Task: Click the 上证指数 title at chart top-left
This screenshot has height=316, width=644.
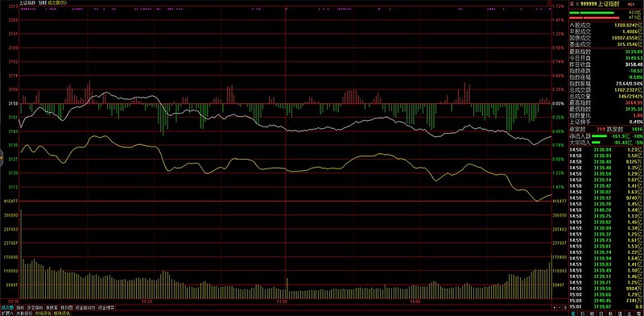Action: (x=27, y=2)
